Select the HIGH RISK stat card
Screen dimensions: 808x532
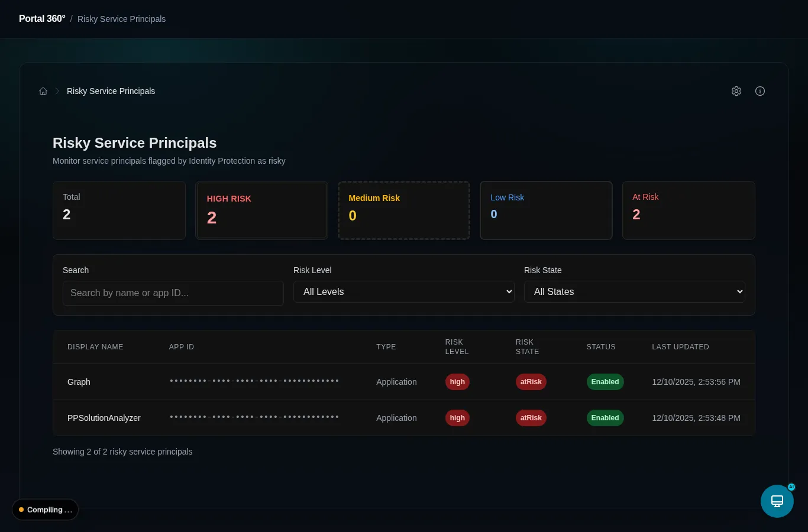(261, 210)
